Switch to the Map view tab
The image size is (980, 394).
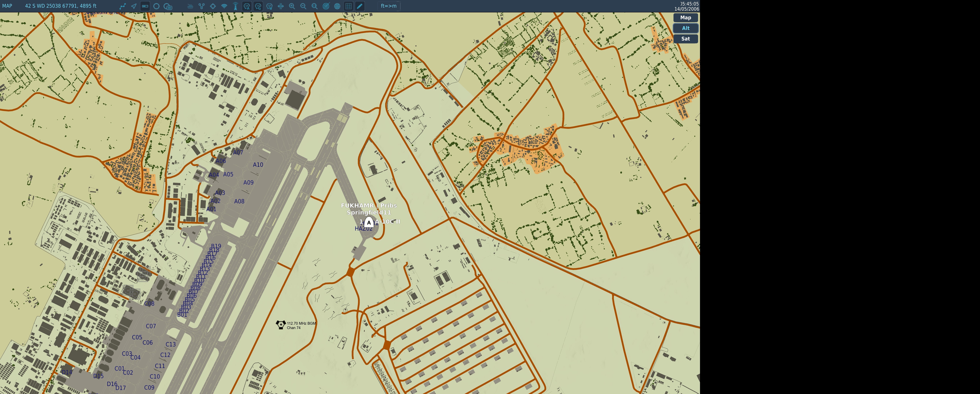click(685, 18)
